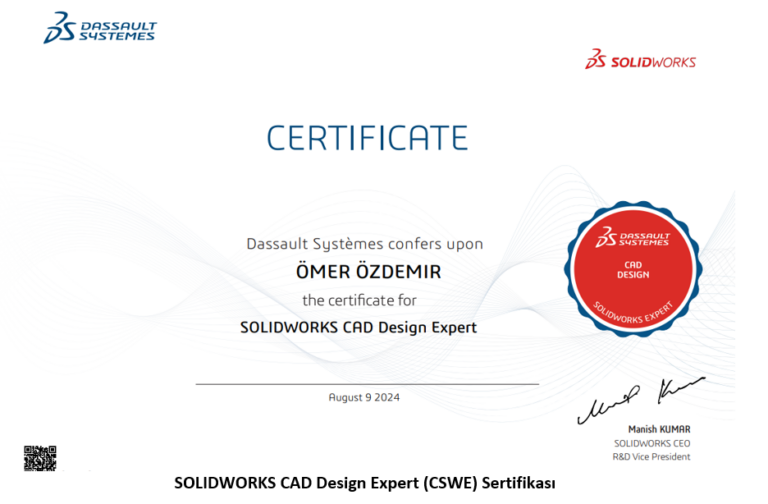Screen dimensions: 768x504
Task: Click the Dassault Systèmes 3DS emblem top-left
Action: click(x=58, y=28)
